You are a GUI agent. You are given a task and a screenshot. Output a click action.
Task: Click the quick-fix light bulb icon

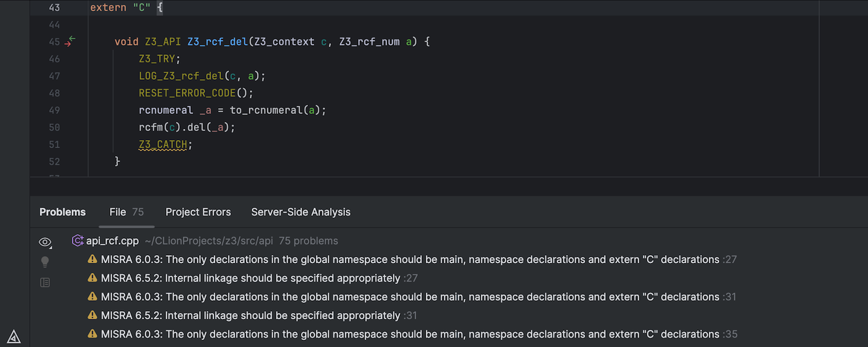[45, 262]
